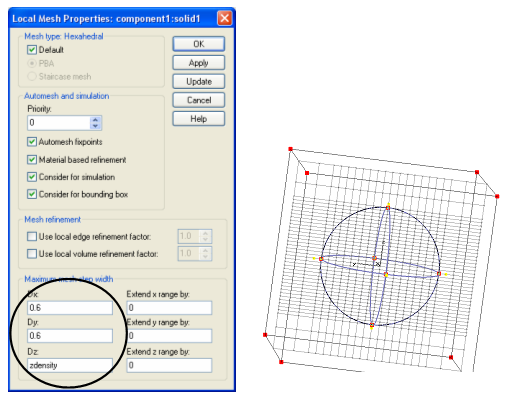Decrease the Priority spinner value
Image resolution: width=506 pixels, height=399 pixels.
coord(95,126)
